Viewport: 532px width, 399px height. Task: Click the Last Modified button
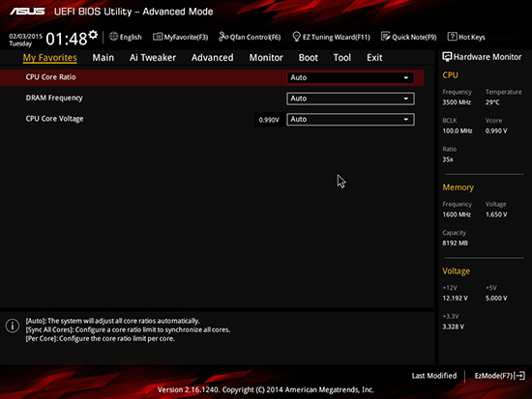434,376
